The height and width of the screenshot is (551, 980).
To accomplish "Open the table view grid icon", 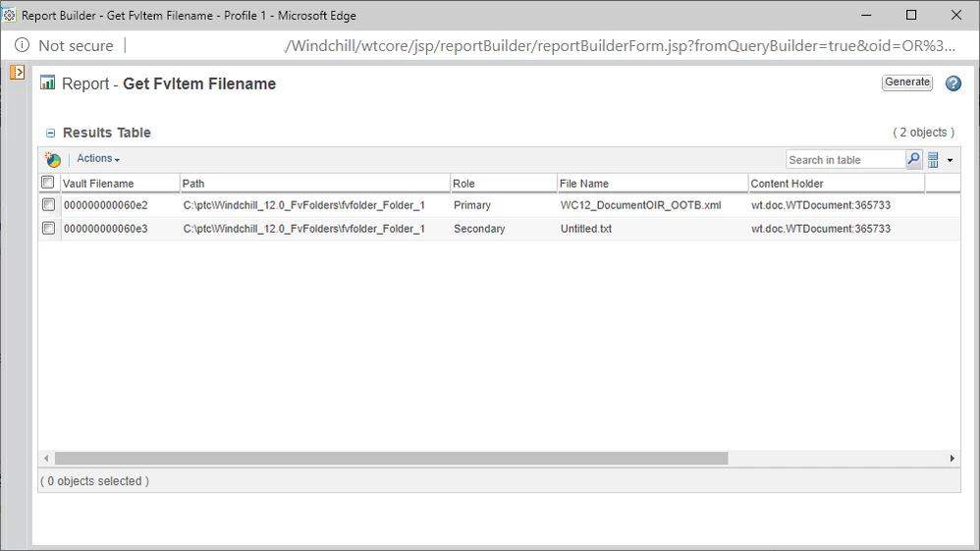I will pyautogui.click(x=933, y=160).
